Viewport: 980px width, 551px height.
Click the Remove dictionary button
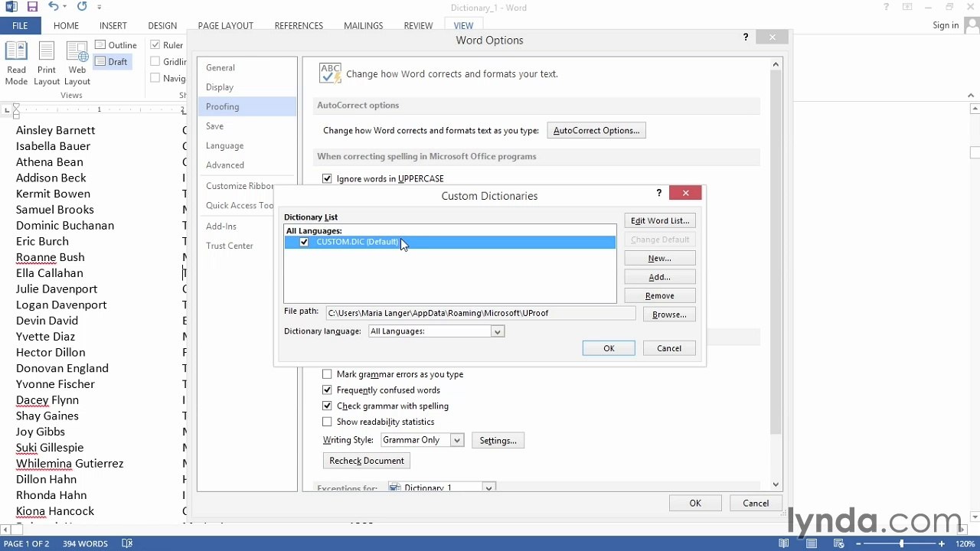[x=660, y=296]
